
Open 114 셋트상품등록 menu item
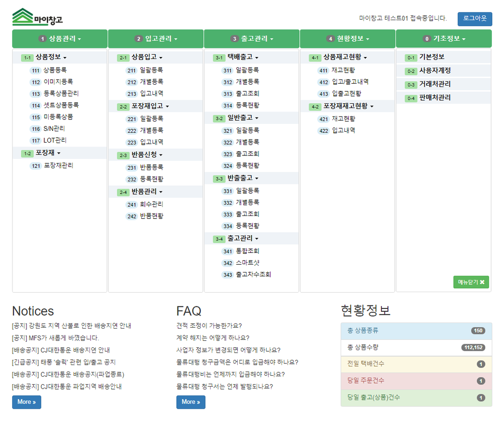pos(54,105)
